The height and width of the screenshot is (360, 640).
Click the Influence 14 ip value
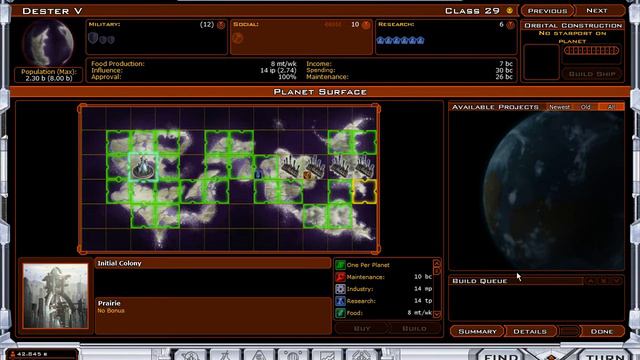[278, 70]
